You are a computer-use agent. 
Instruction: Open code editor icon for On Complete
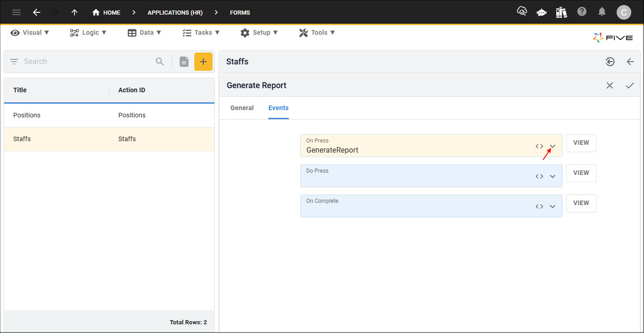pyautogui.click(x=539, y=206)
